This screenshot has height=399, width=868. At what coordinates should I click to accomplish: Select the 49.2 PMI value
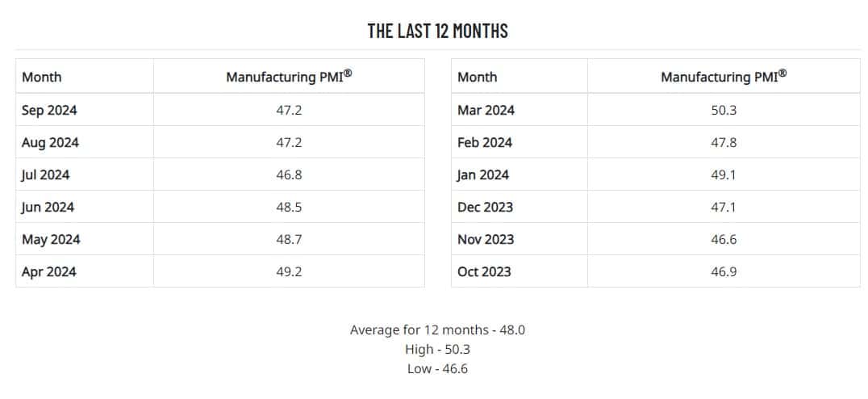click(289, 271)
